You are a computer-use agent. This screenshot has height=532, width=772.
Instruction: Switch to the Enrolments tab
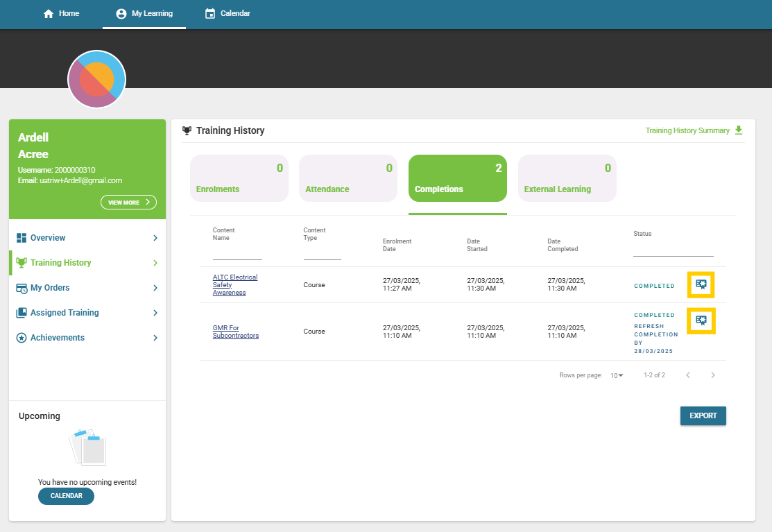coord(239,178)
